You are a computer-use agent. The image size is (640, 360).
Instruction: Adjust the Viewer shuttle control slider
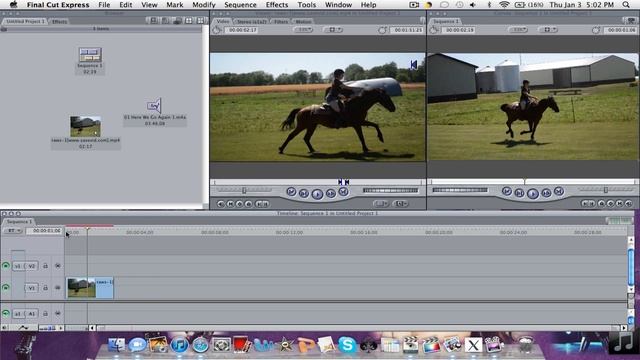tap(244, 190)
